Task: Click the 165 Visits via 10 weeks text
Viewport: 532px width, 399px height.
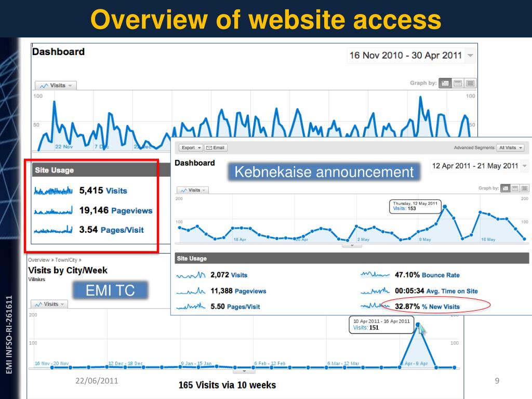Action: tap(228, 385)
